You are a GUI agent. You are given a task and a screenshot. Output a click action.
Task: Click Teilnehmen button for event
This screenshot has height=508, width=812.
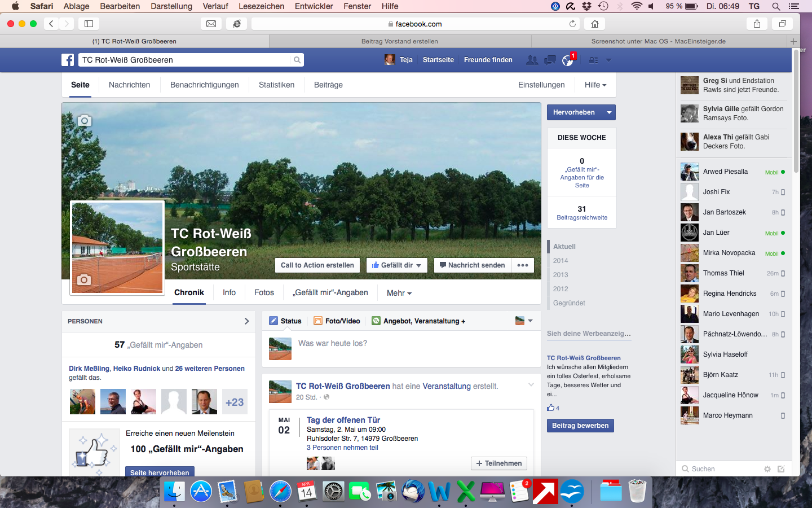[499, 463]
